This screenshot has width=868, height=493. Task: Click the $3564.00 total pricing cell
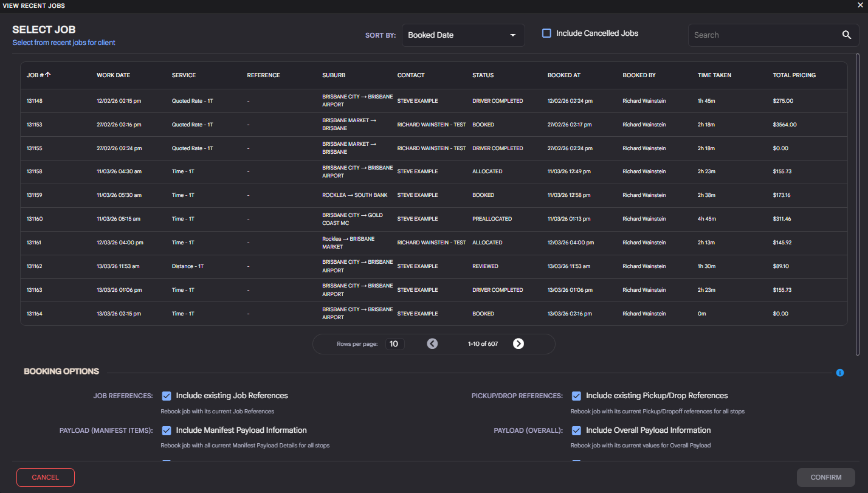click(785, 125)
